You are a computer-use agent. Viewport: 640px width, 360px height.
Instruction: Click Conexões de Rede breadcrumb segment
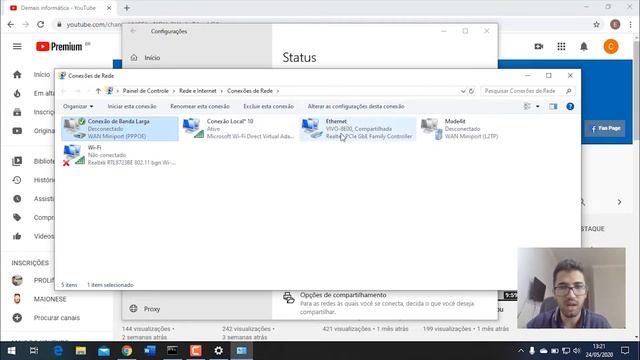tap(250, 91)
